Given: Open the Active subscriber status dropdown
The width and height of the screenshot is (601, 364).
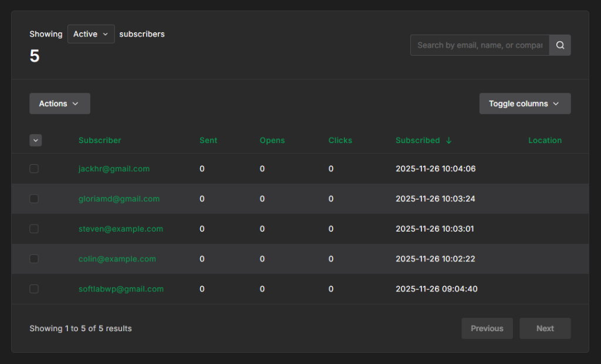Looking at the screenshot, I should [x=91, y=34].
